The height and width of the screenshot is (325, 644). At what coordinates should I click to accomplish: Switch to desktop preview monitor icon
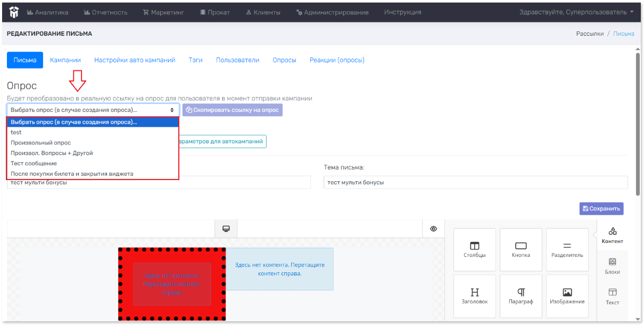point(226,229)
